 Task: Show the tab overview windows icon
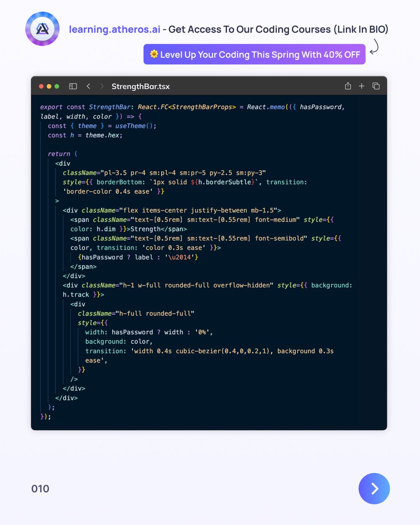376,86
